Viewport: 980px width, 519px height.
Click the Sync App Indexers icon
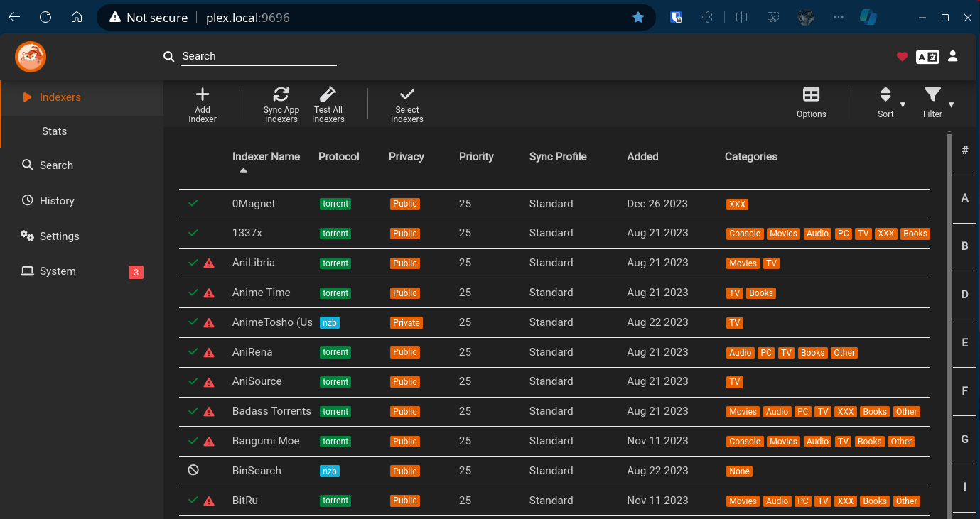point(281,94)
